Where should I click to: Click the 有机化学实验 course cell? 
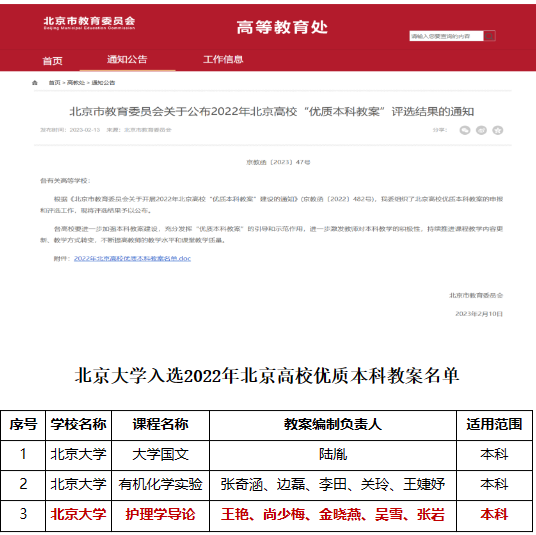[x=160, y=485]
